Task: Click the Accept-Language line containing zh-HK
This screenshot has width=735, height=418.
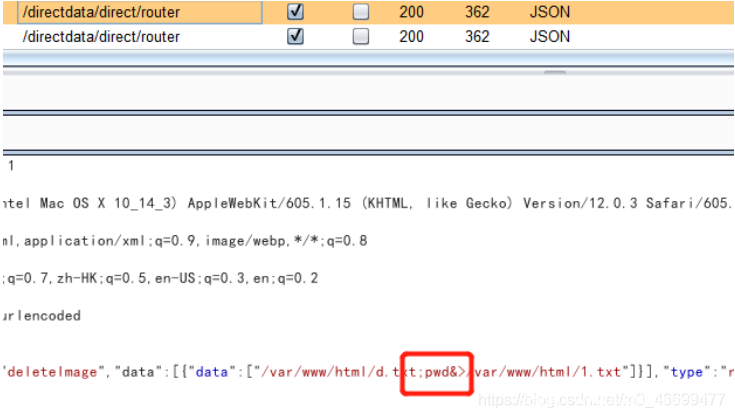Action: 160,278
